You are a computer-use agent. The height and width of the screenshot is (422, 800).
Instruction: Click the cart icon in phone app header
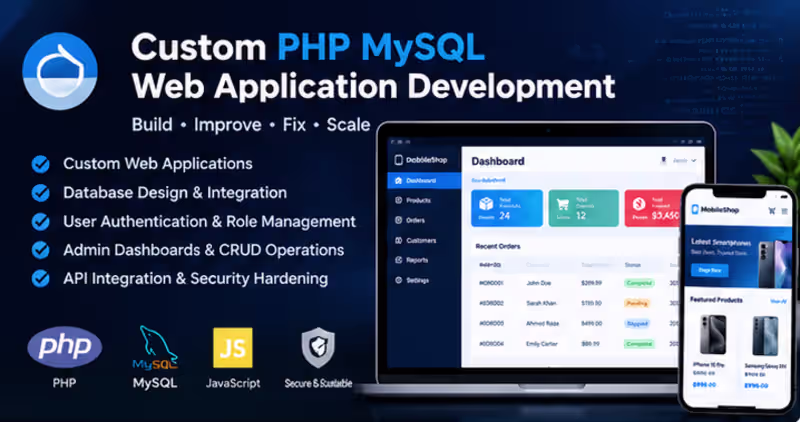point(772,210)
